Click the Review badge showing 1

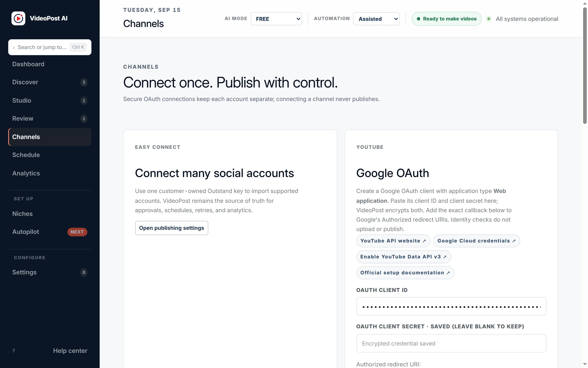coord(84,119)
